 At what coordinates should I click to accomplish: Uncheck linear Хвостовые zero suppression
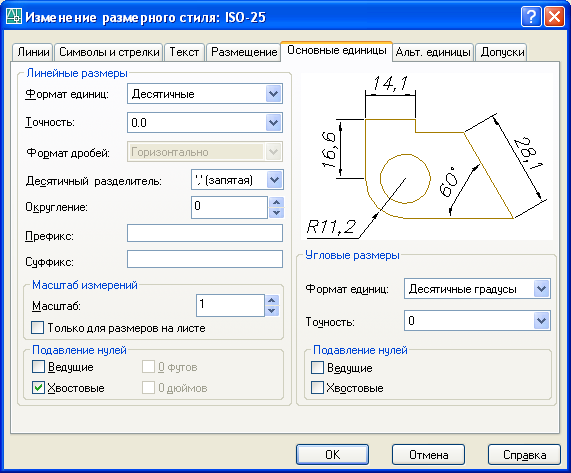(38, 388)
